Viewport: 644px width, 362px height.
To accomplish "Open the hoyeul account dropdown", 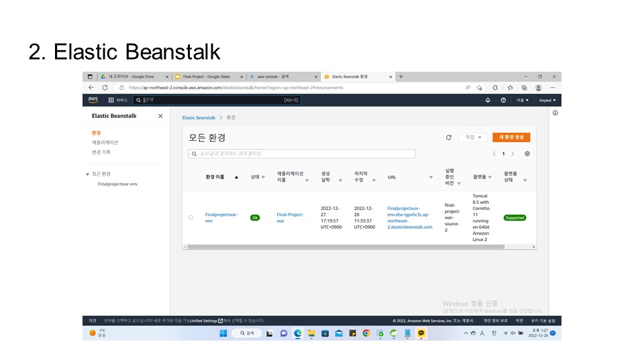I will [547, 100].
